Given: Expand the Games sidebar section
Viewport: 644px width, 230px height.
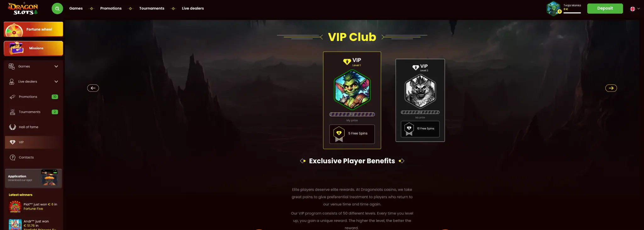Looking at the screenshot, I should coord(56,66).
